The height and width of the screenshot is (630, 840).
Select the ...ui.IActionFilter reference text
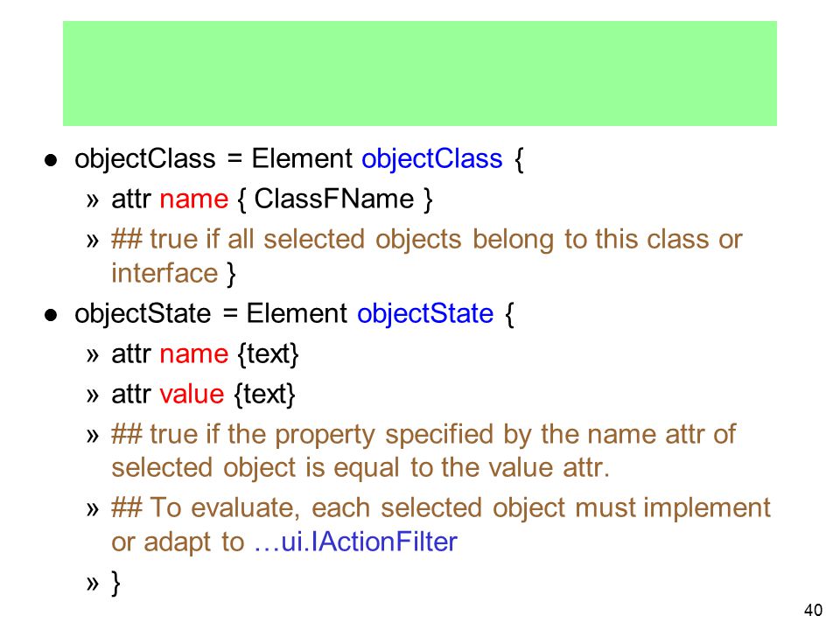click(x=356, y=542)
